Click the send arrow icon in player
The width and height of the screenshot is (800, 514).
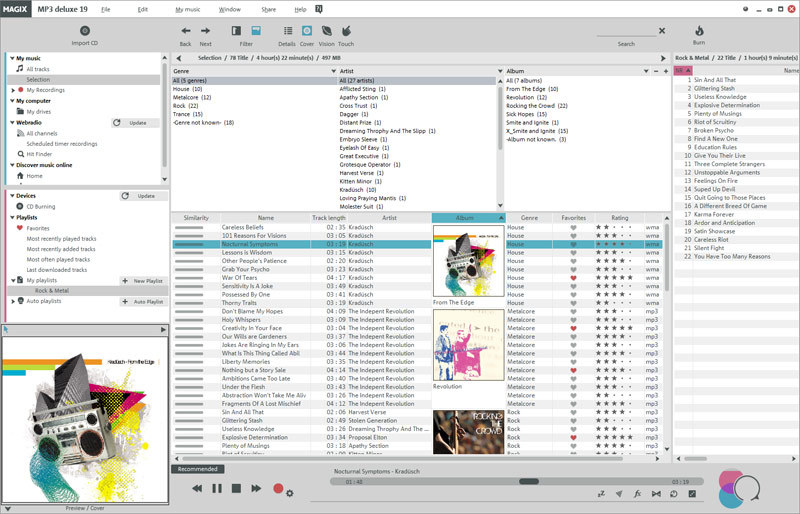click(x=619, y=494)
